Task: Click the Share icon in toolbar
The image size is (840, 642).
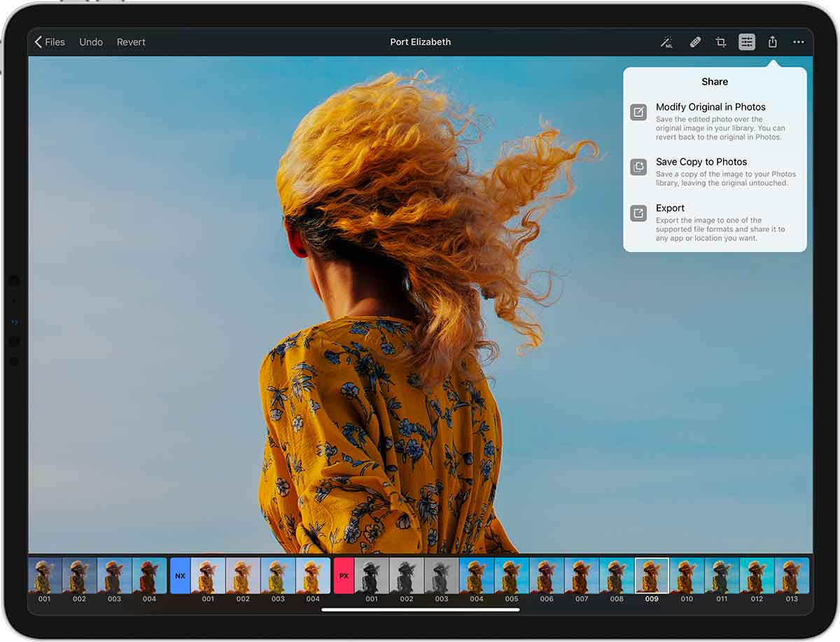Action: click(x=773, y=42)
